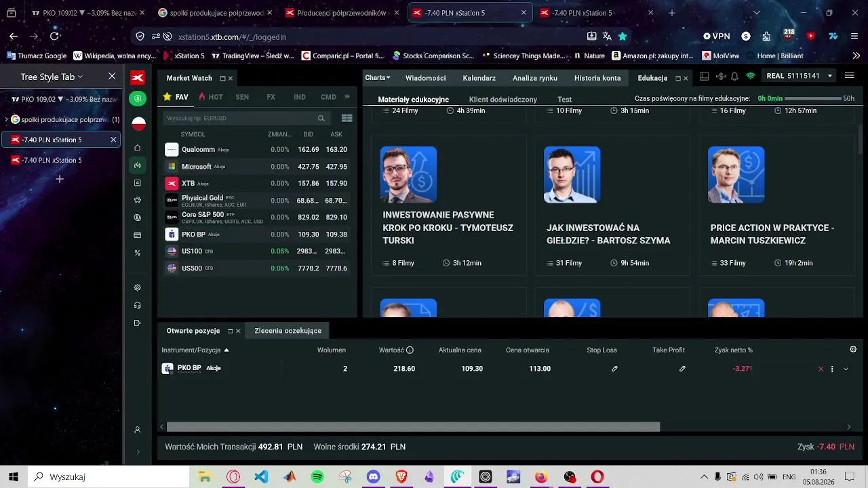Click the xStation red logo in sidebar

pos(138,78)
